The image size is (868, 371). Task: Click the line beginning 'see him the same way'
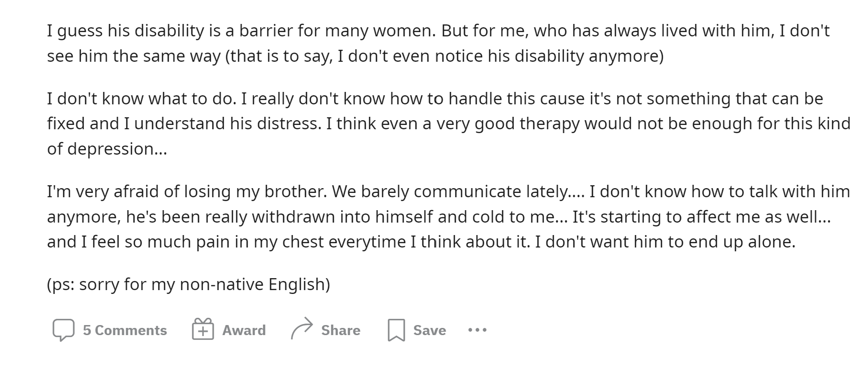355,56
